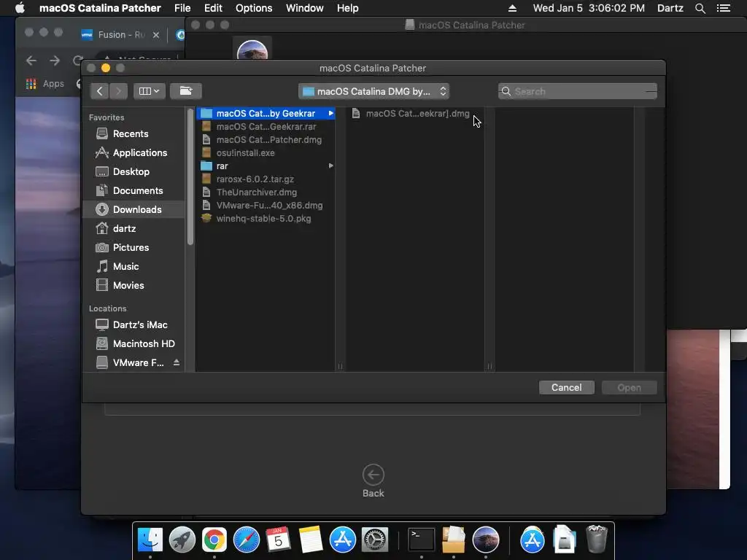Eject the VMware F... volume
The width and height of the screenshot is (747, 560).
[x=177, y=362]
